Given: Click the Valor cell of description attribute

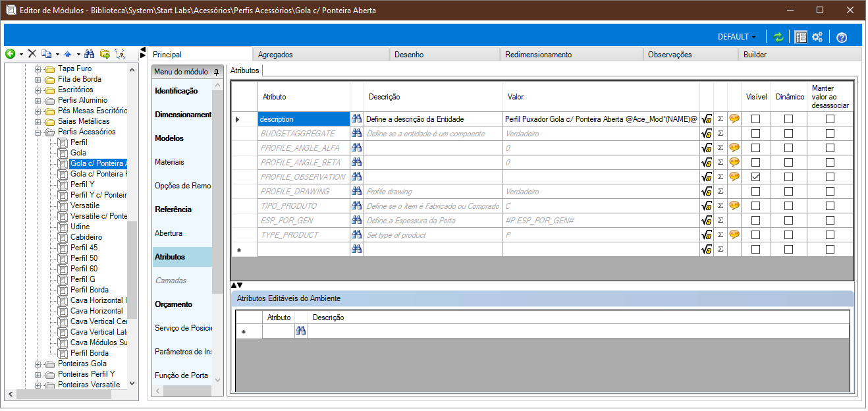Looking at the screenshot, I should [x=601, y=119].
